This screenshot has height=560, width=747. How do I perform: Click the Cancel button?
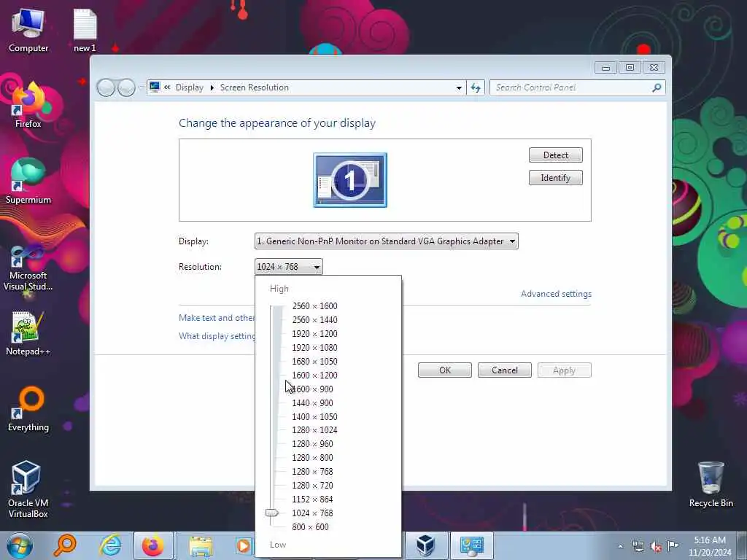pyautogui.click(x=505, y=370)
